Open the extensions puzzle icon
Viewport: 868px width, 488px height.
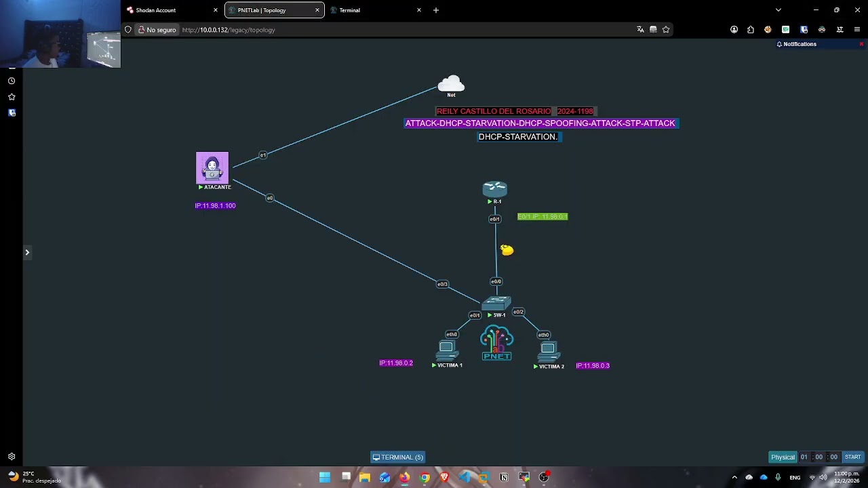point(751,30)
